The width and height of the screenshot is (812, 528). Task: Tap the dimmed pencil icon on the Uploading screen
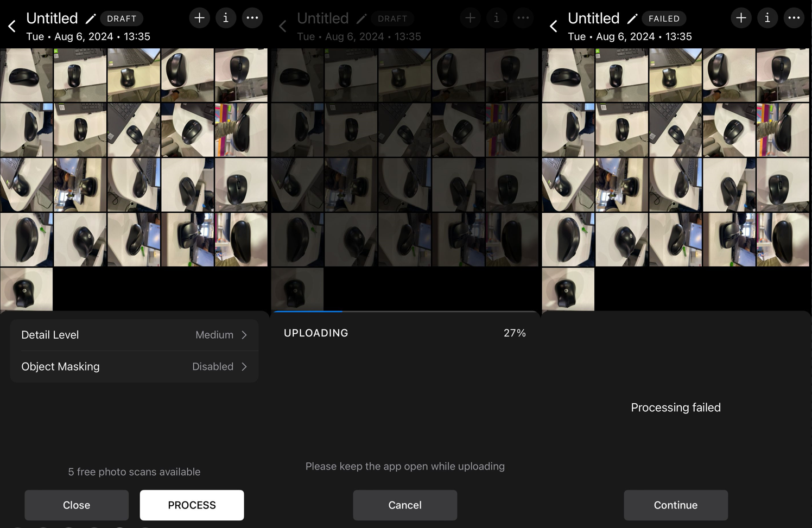click(361, 19)
